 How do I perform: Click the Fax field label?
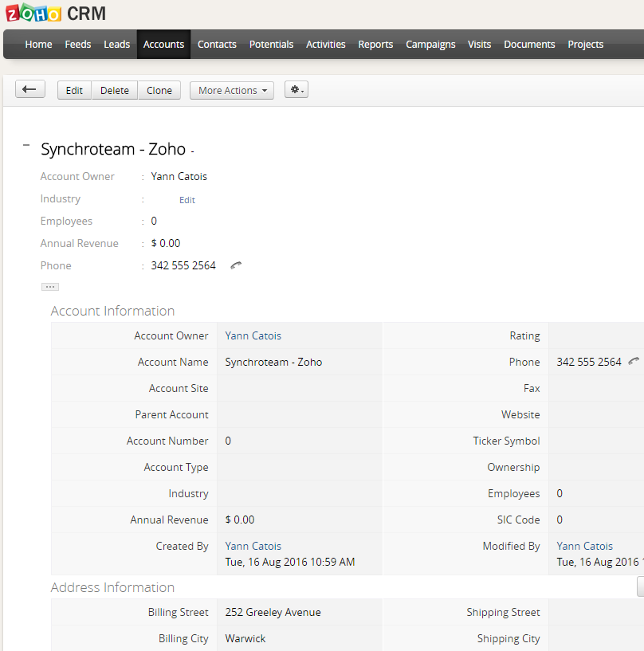[x=532, y=388]
